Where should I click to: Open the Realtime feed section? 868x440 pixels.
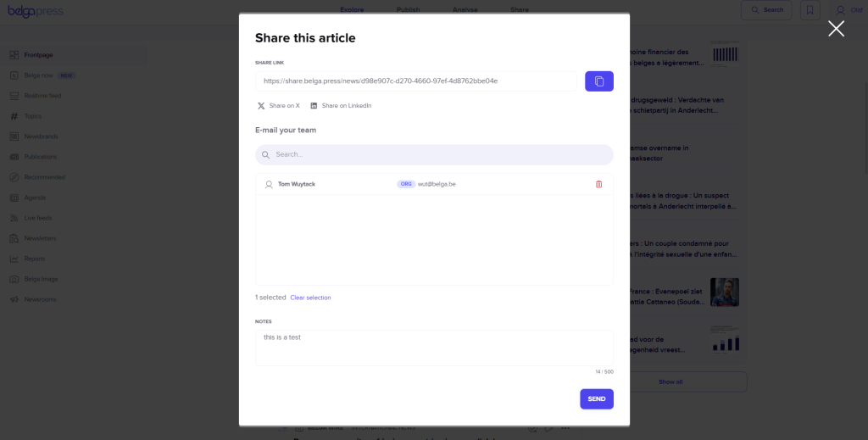point(42,96)
